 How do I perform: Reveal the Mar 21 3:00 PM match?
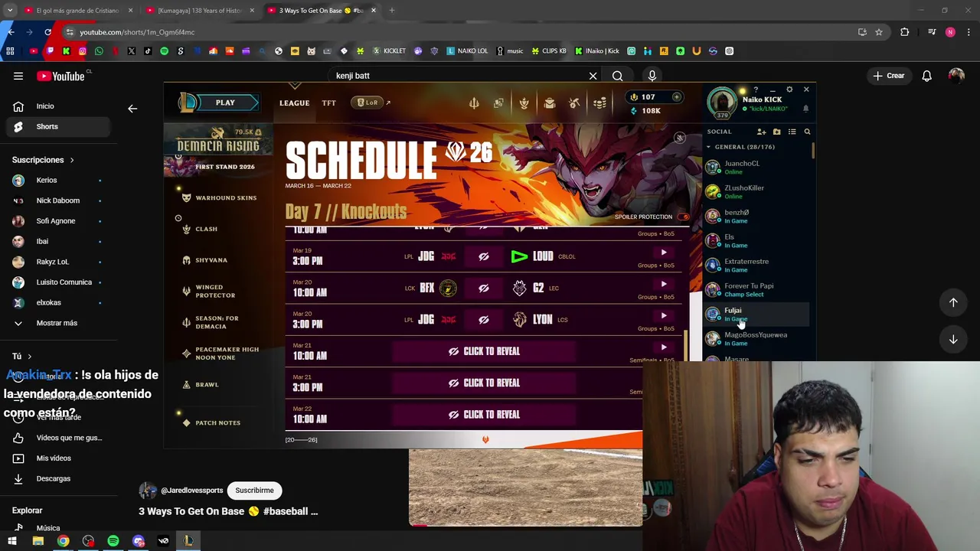point(484,383)
